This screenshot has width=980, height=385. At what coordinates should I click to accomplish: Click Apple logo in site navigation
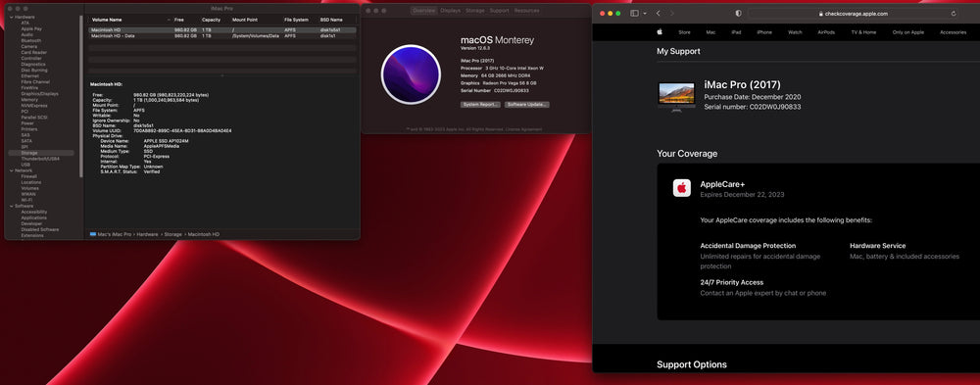point(660,32)
